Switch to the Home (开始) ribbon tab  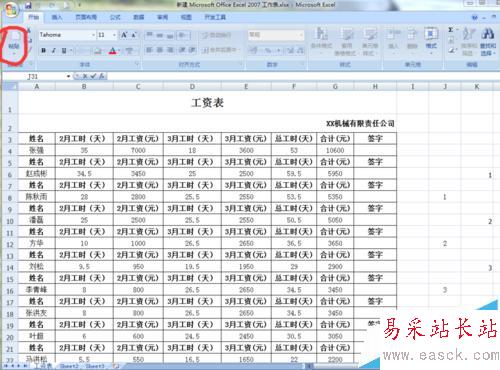click(33, 17)
